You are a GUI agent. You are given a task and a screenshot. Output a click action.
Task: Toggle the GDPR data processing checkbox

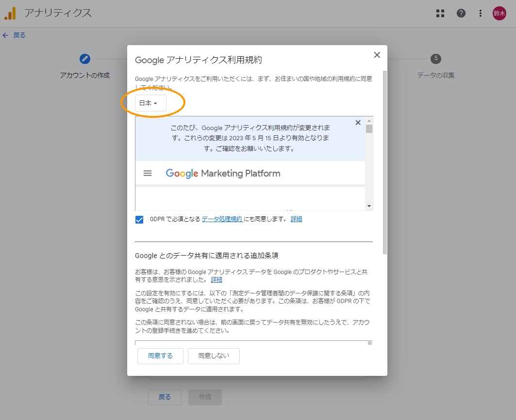pos(140,219)
